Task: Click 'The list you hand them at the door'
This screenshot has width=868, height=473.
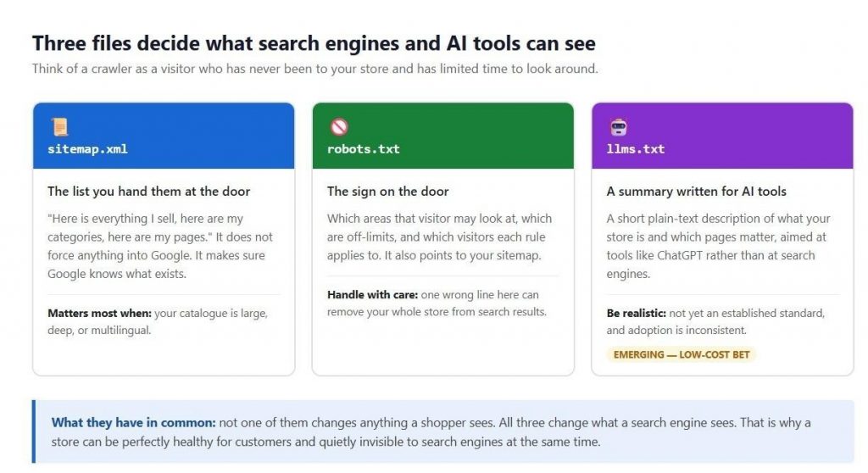Action: [x=149, y=192]
